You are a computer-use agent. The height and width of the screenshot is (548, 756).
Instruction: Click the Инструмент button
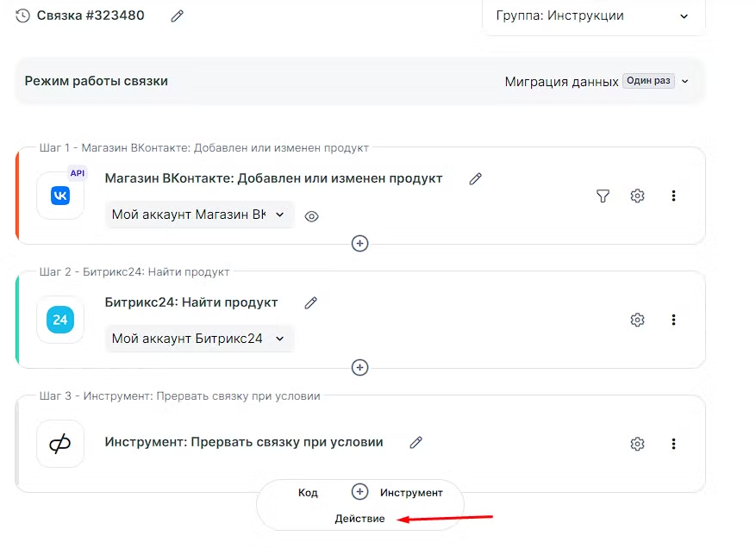pyautogui.click(x=411, y=493)
